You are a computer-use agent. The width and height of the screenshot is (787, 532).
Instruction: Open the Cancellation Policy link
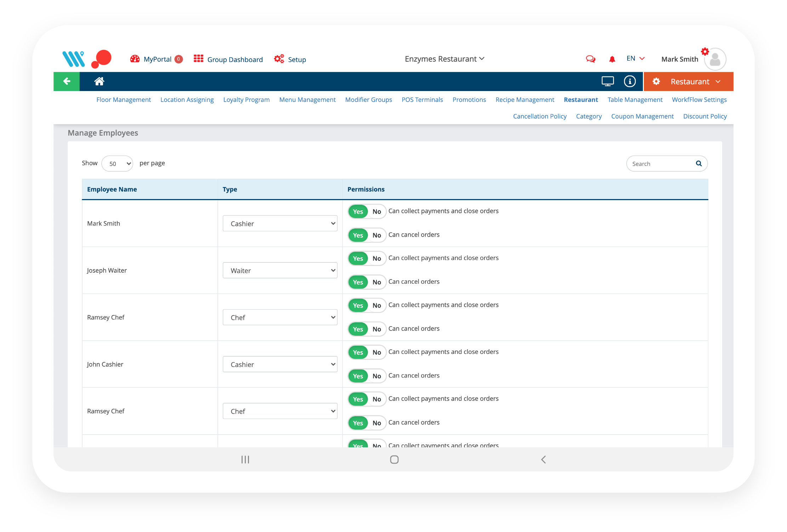539,117
